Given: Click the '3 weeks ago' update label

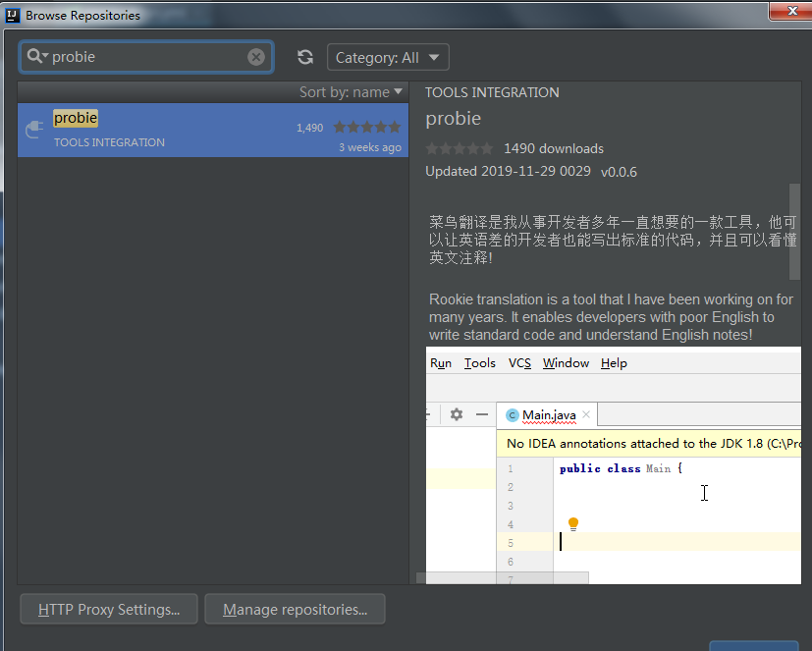Looking at the screenshot, I should (x=370, y=147).
